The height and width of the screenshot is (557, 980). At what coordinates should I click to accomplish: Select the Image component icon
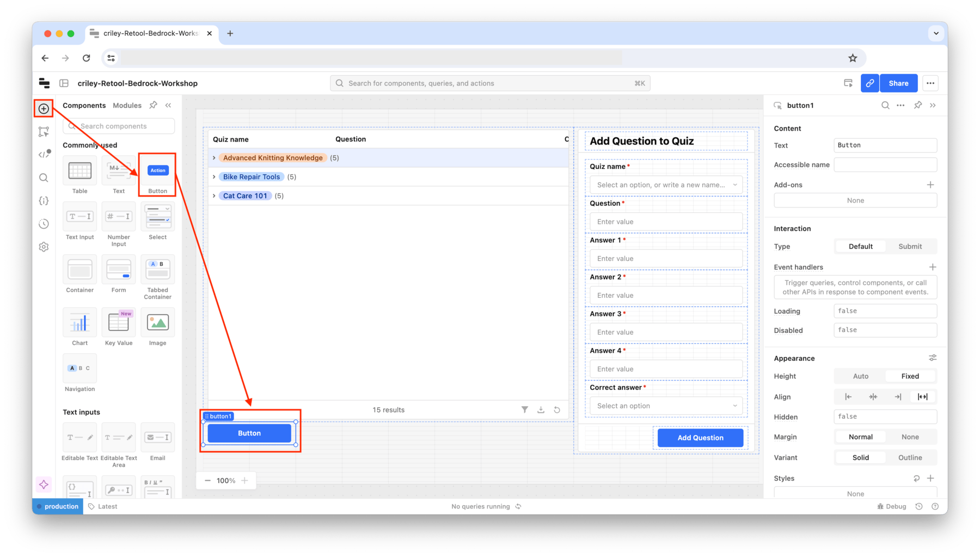[158, 323]
